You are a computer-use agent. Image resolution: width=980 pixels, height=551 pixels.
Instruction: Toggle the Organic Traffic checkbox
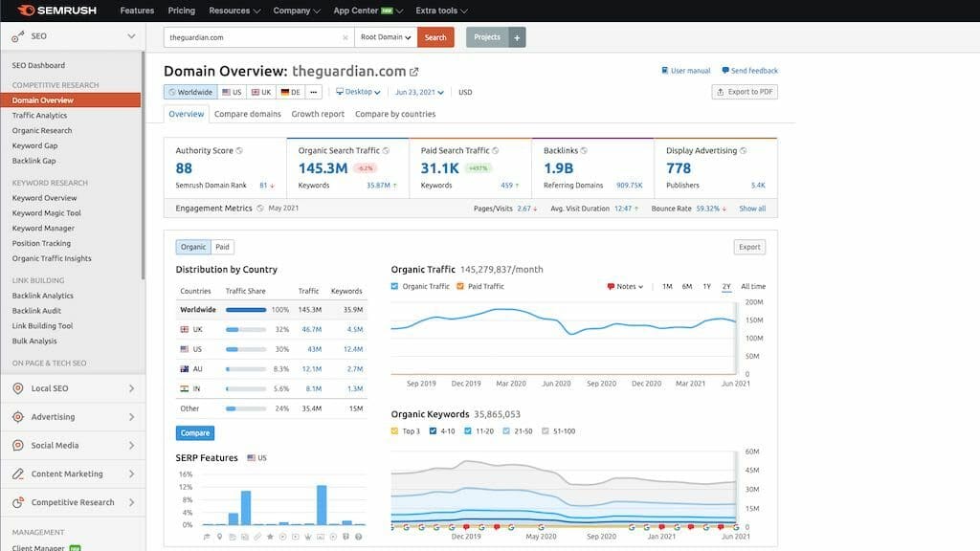[x=394, y=286]
